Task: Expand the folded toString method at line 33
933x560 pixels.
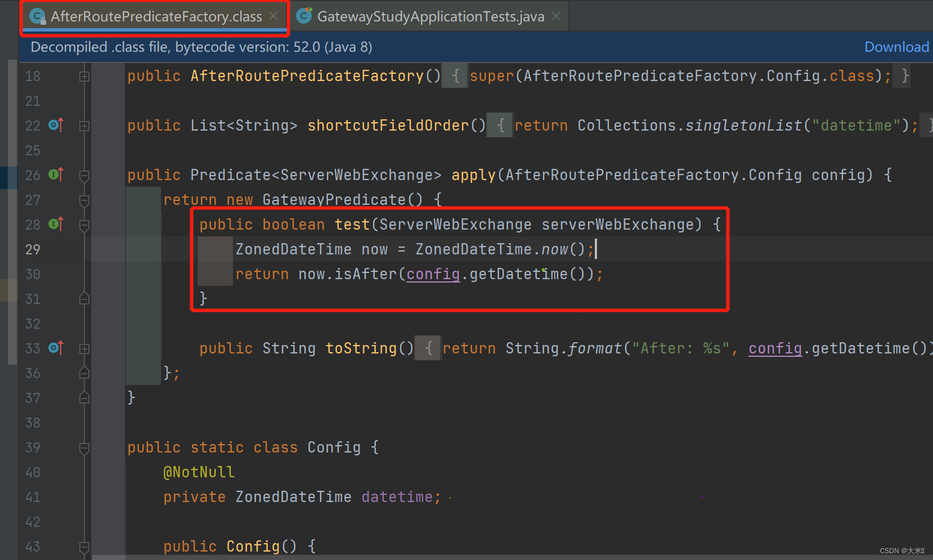Action: (84, 348)
